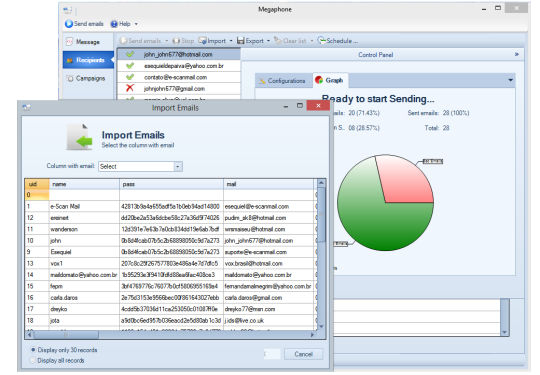Expand the Help dropdown arrow
Image resolution: width=540 pixels, height=375 pixels.
click(x=136, y=24)
